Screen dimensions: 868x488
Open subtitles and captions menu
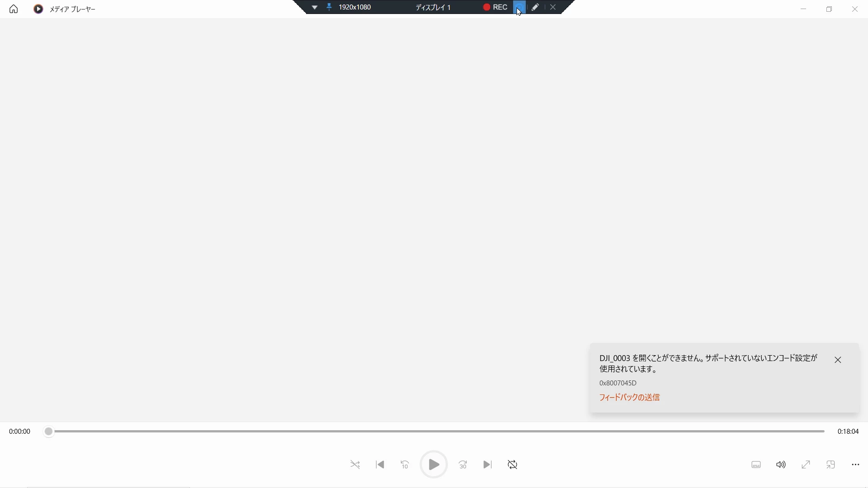756,465
